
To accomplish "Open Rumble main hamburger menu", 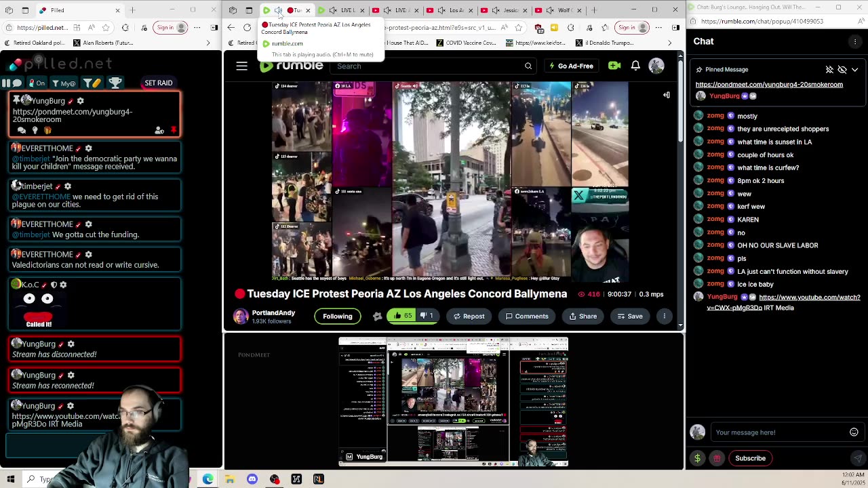I will (242, 66).
